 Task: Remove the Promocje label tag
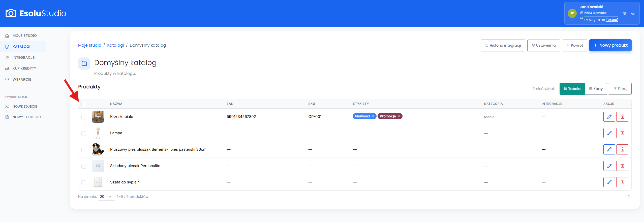[399, 116]
